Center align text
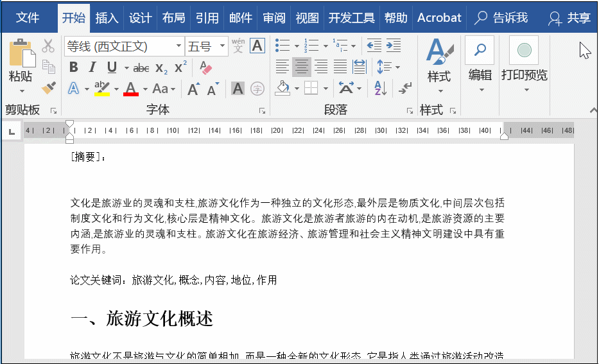The image size is (599, 364). (x=301, y=67)
